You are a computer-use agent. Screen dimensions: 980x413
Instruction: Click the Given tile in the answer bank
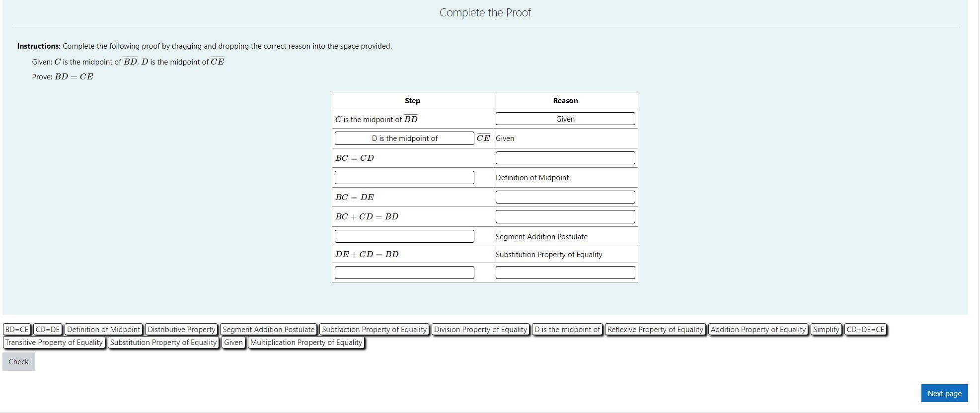point(233,343)
